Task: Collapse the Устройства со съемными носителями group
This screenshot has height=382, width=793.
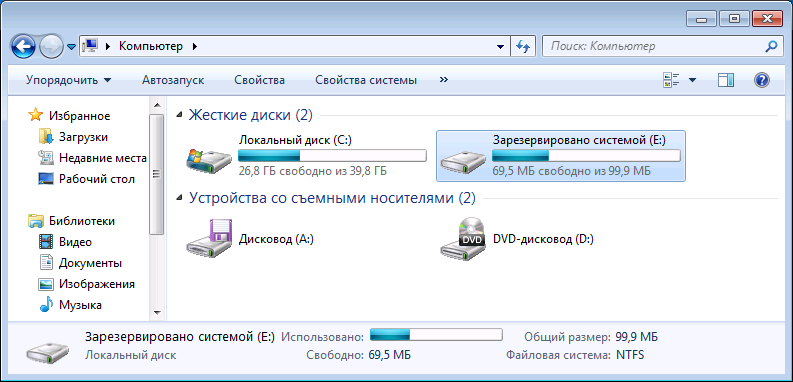Action: tap(180, 198)
